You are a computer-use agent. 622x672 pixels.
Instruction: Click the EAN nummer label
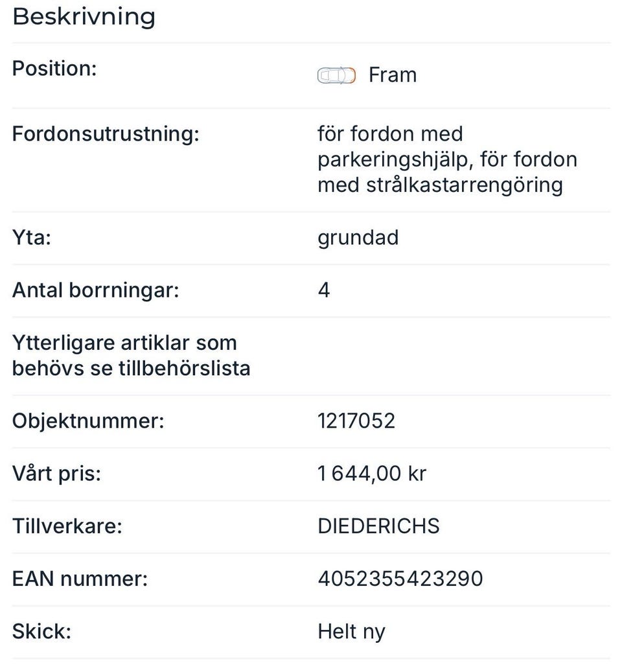pos(80,579)
